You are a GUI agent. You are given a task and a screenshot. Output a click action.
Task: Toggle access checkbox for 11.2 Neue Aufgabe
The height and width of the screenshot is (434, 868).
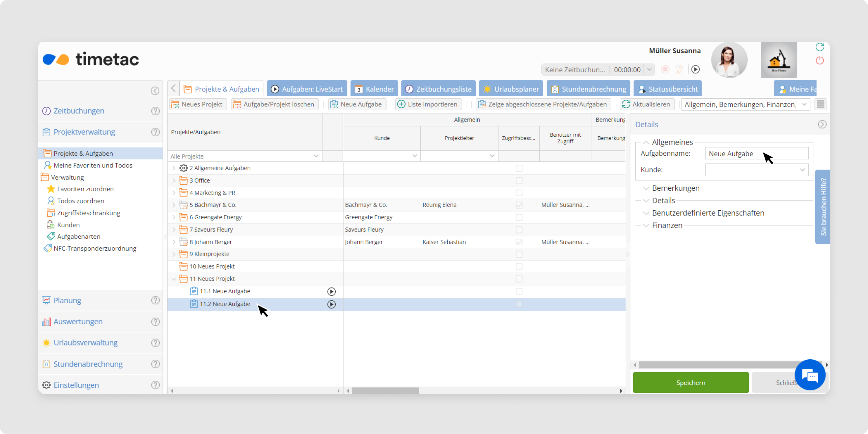(519, 304)
